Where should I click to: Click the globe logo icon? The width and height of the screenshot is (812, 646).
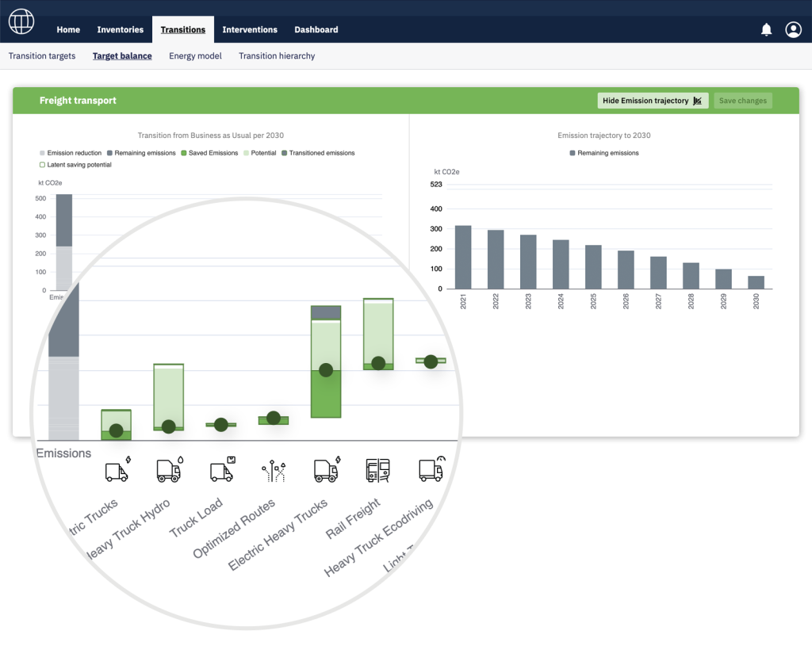click(x=21, y=21)
